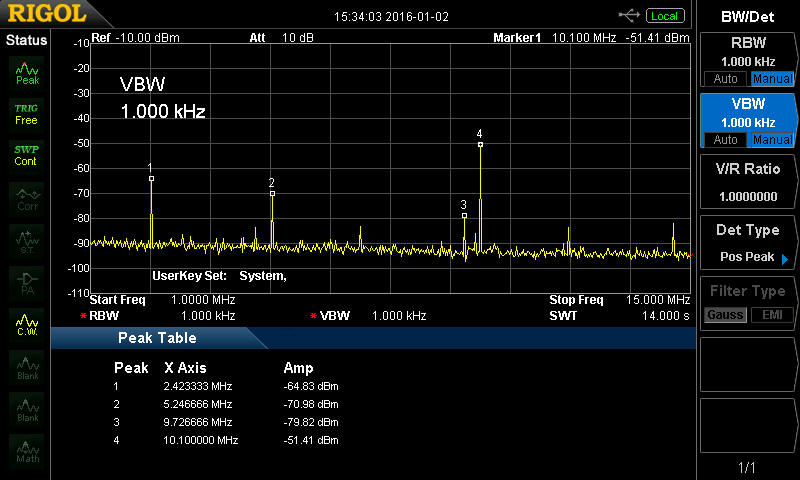The width and height of the screenshot is (800, 480).
Task: Select marker 4 on the trace
Action: [x=480, y=144]
